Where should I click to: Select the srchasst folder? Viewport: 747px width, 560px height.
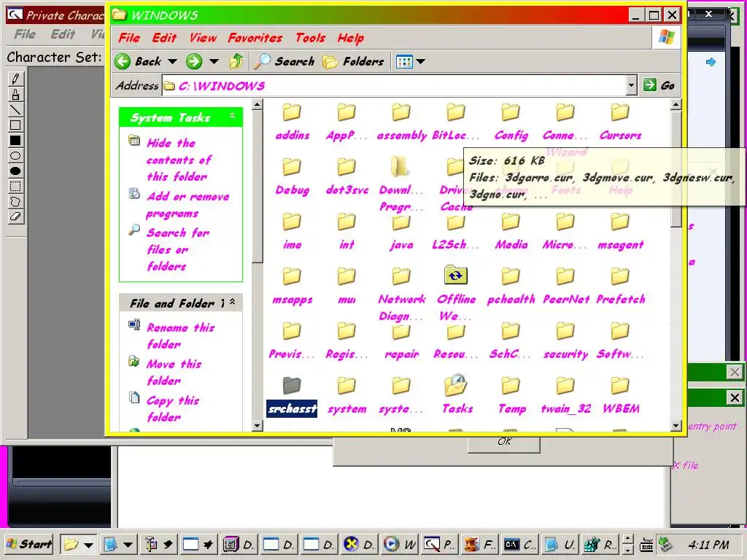(292, 397)
